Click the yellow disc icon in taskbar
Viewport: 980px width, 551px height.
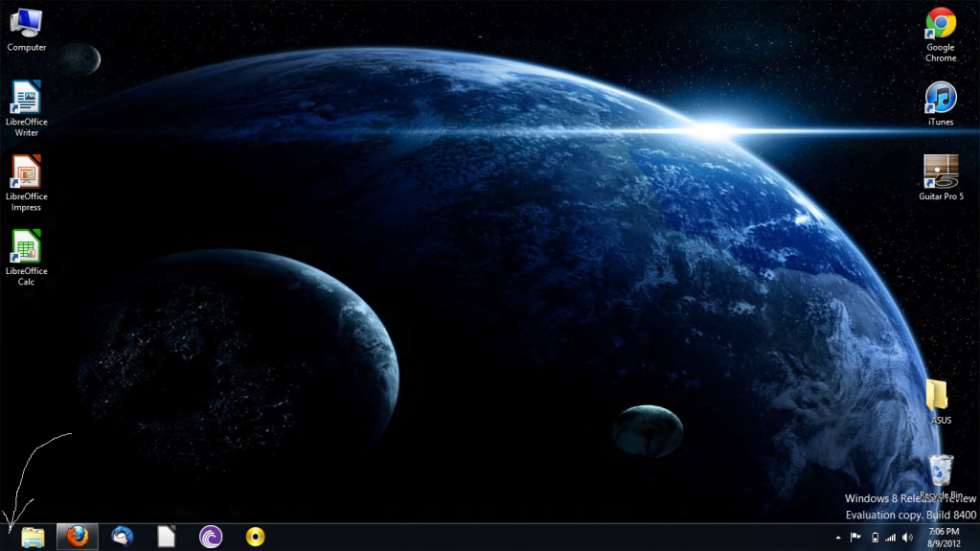(x=255, y=537)
